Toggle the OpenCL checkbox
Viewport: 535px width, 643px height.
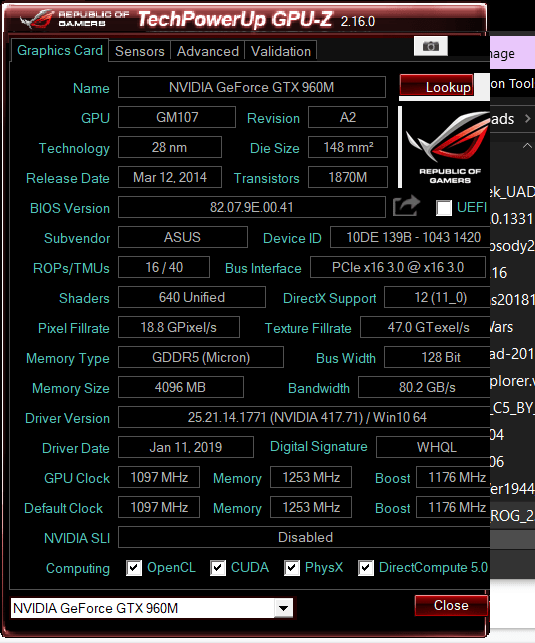coord(134,568)
